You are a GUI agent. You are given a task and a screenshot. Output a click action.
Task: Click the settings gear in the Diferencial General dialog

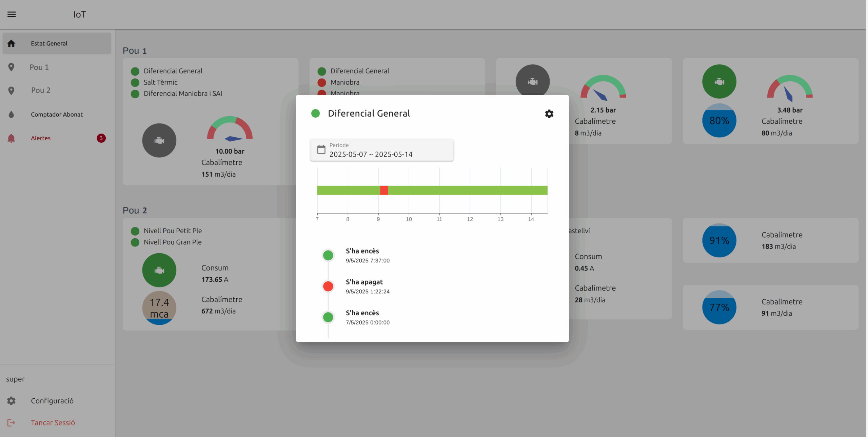549,114
